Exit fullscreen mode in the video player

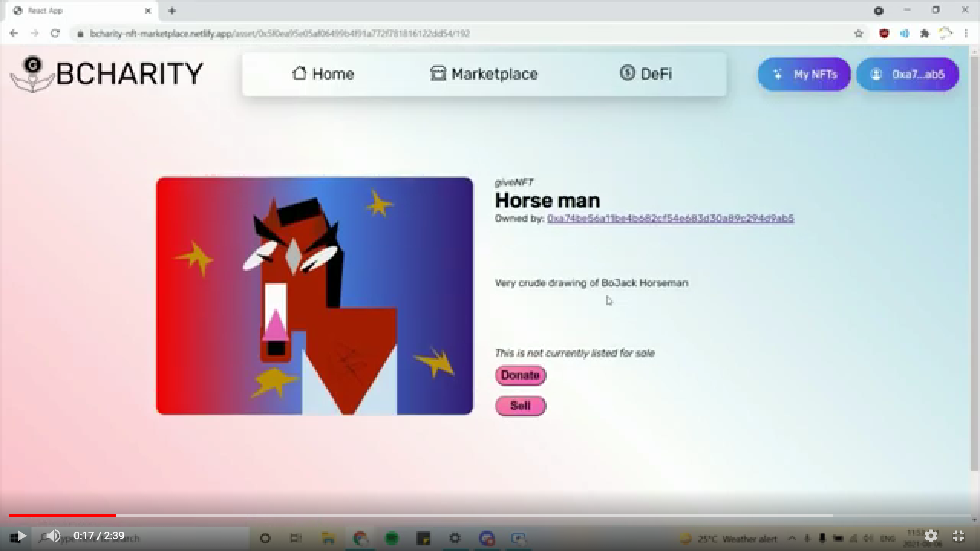pos(959,536)
